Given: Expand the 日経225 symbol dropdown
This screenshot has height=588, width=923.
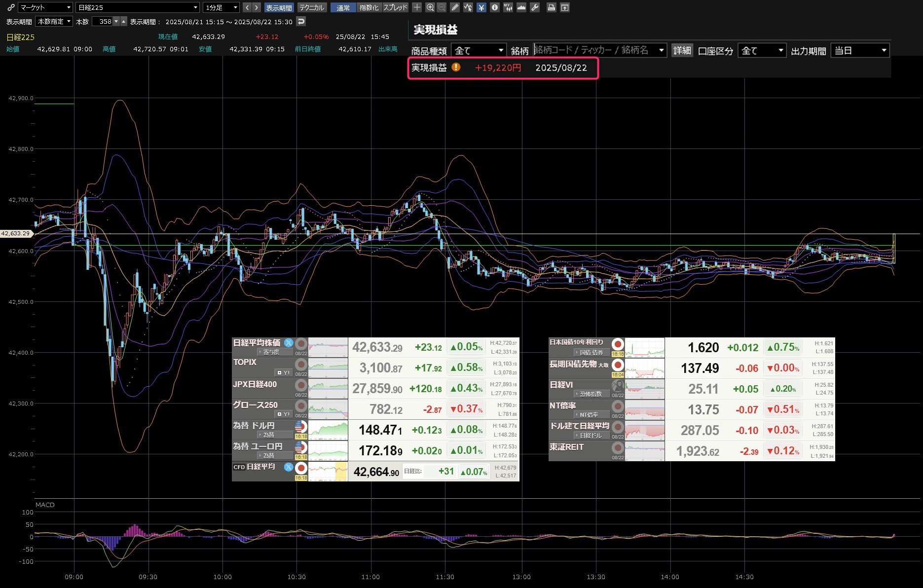Looking at the screenshot, I should (138, 7).
